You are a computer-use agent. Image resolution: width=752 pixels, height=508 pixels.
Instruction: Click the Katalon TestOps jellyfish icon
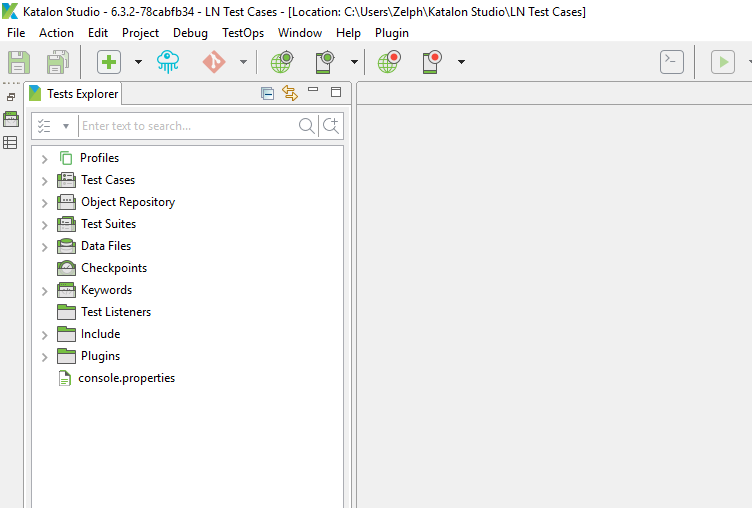pyautogui.click(x=168, y=62)
